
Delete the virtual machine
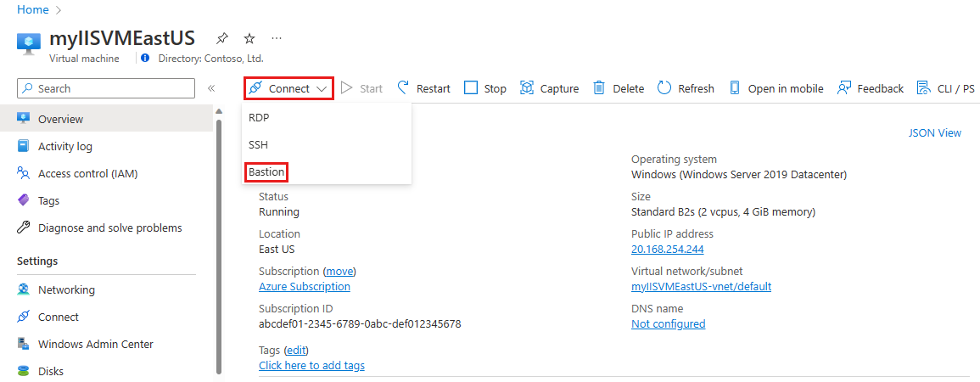619,89
